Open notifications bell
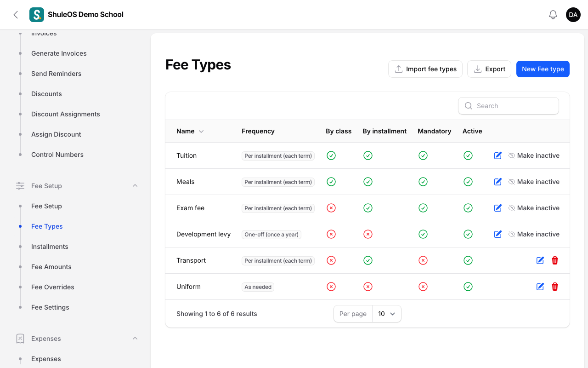The image size is (588, 368). click(x=553, y=15)
